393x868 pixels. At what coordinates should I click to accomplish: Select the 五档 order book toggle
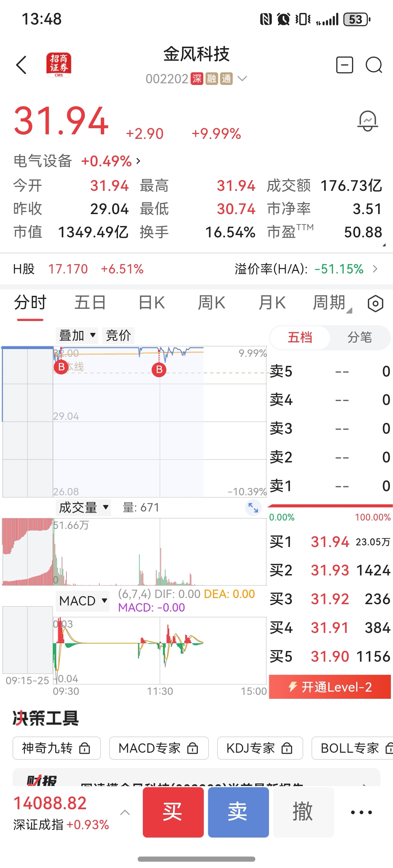tap(300, 337)
